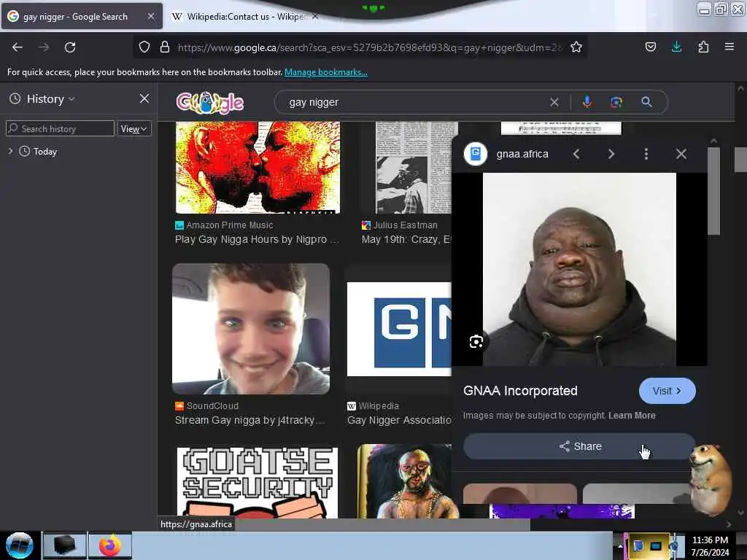Open the View dropdown in History sidebar
Image resolution: width=747 pixels, height=560 pixels.
134,128
